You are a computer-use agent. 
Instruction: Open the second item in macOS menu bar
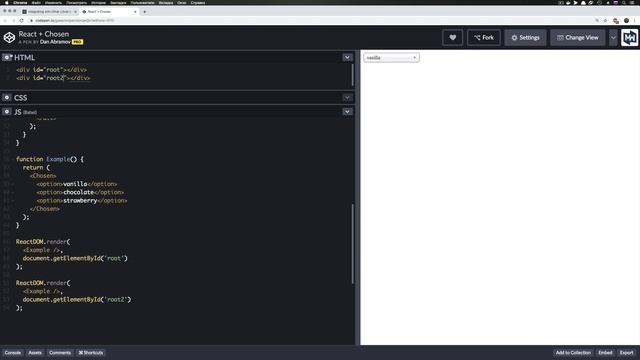pyautogui.click(x=36, y=2)
